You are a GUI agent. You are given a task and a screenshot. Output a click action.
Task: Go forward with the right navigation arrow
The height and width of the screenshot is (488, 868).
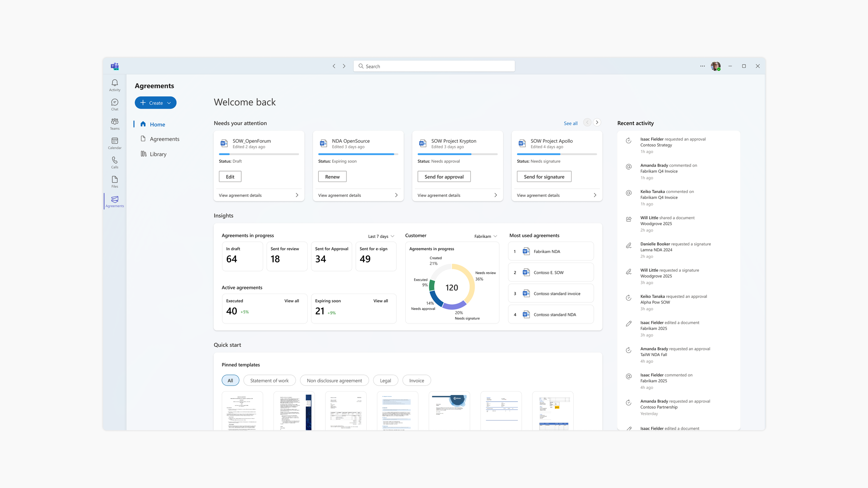pos(344,66)
